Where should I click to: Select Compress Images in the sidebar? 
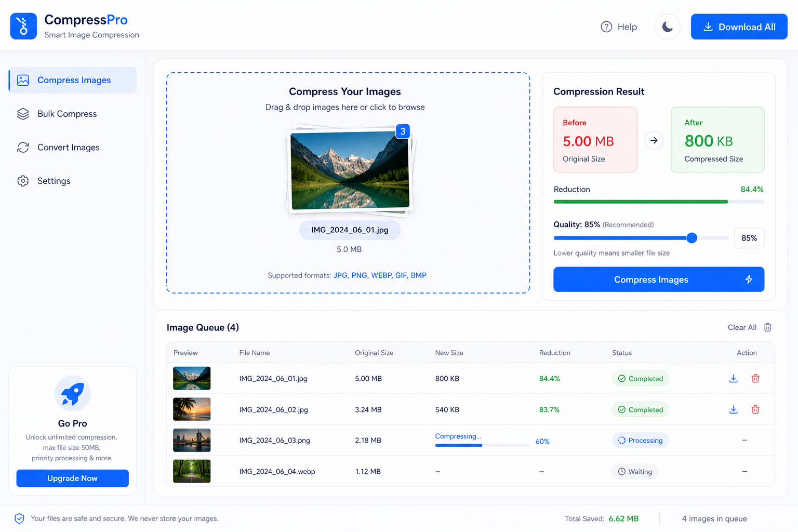tap(73, 80)
